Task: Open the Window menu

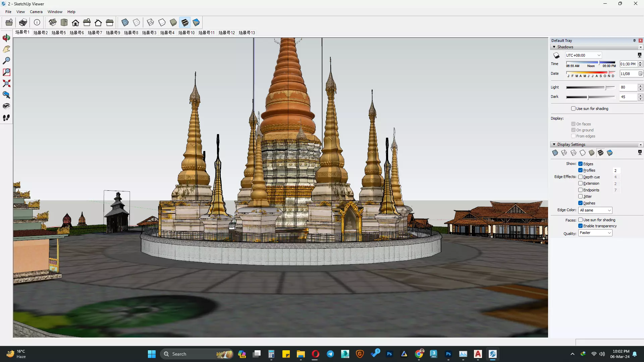Action: 55,12
